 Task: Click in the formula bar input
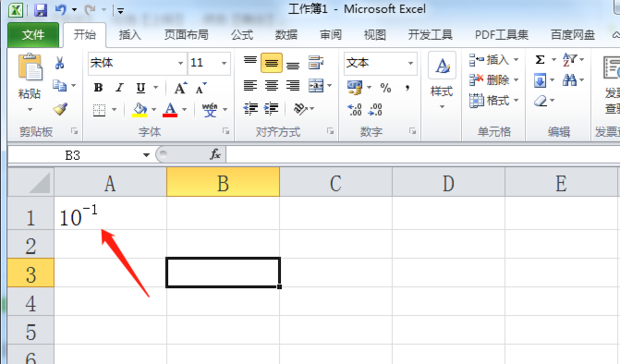422,155
